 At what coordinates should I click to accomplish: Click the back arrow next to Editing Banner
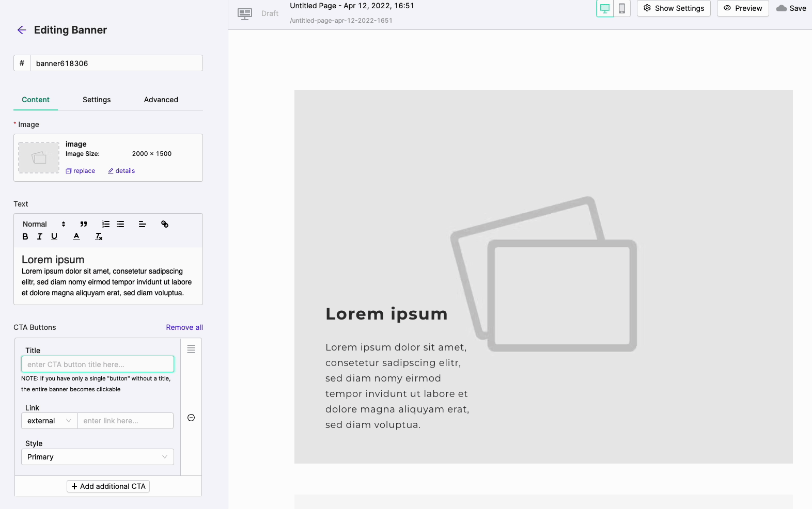click(22, 30)
